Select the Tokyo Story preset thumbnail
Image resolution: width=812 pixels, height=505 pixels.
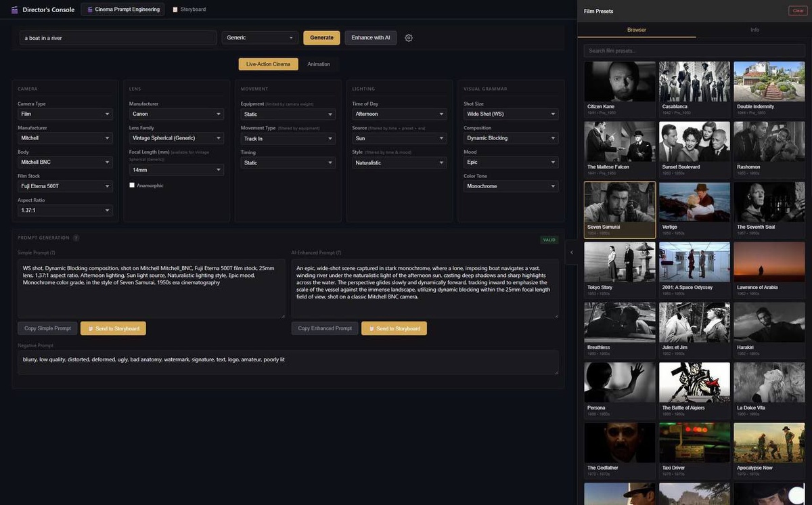[x=620, y=269]
